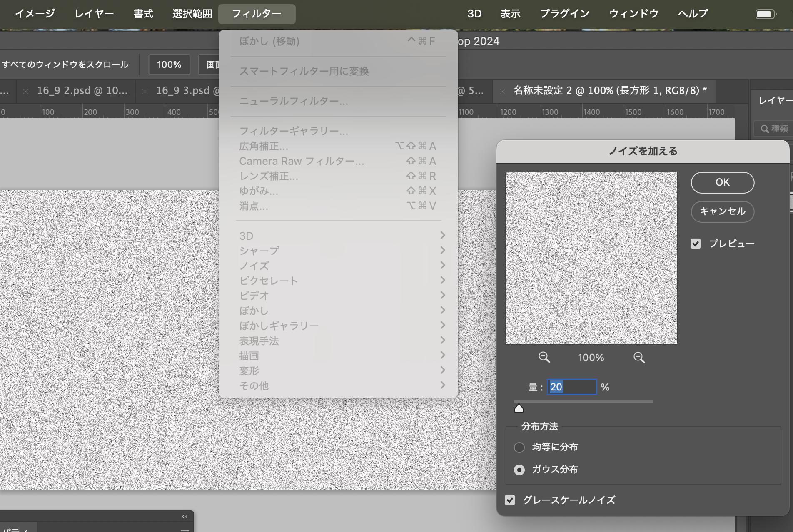Click the battery icon in the menu bar
The height and width of the screenshot is (532, 793).
tap(765, 14)
